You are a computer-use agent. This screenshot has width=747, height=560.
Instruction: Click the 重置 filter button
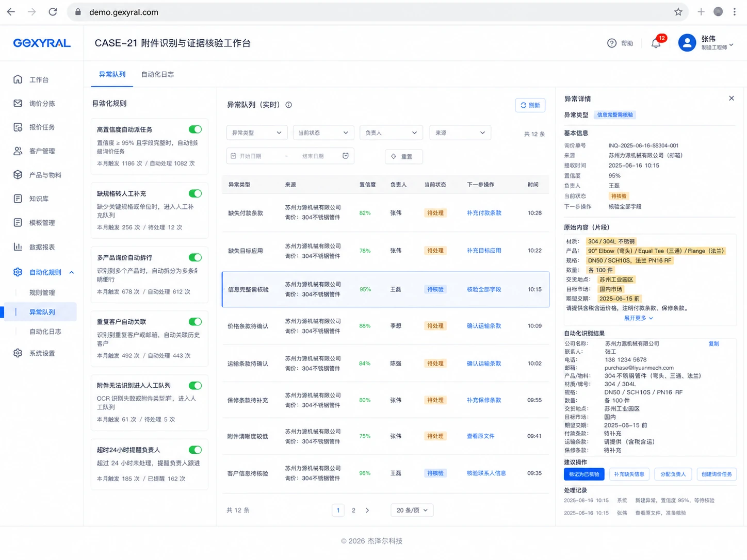click(404, 156)
